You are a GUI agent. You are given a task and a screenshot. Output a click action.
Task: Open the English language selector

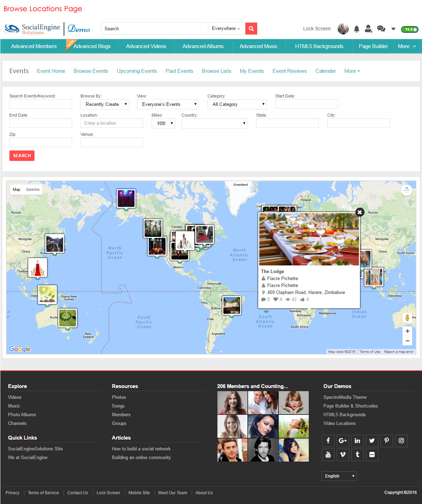coord(339,476)
